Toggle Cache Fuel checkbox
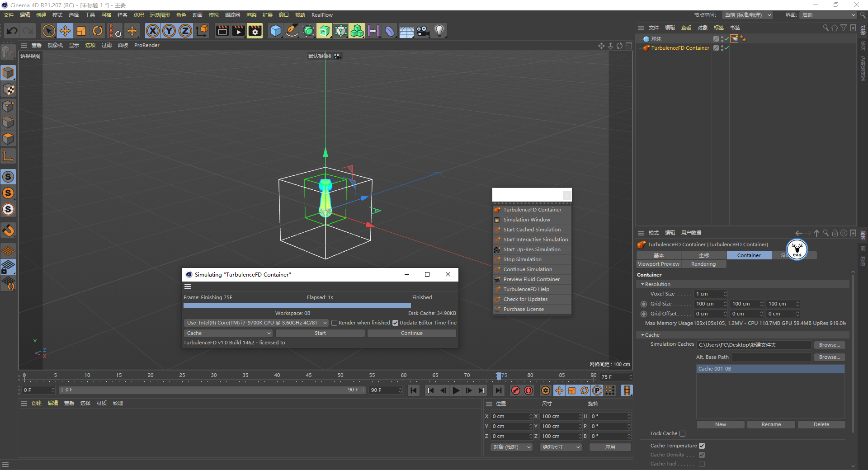This screenshot has height=470, width=868. tap(702, 464)
